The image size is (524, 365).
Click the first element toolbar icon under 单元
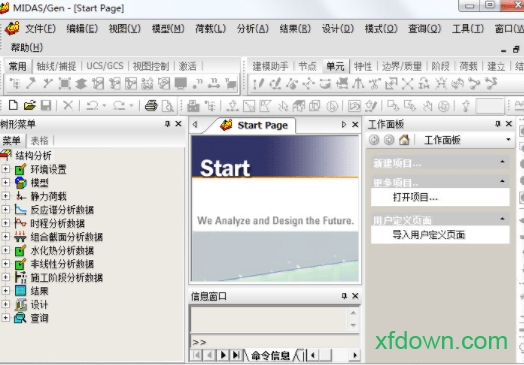(258, 84)
